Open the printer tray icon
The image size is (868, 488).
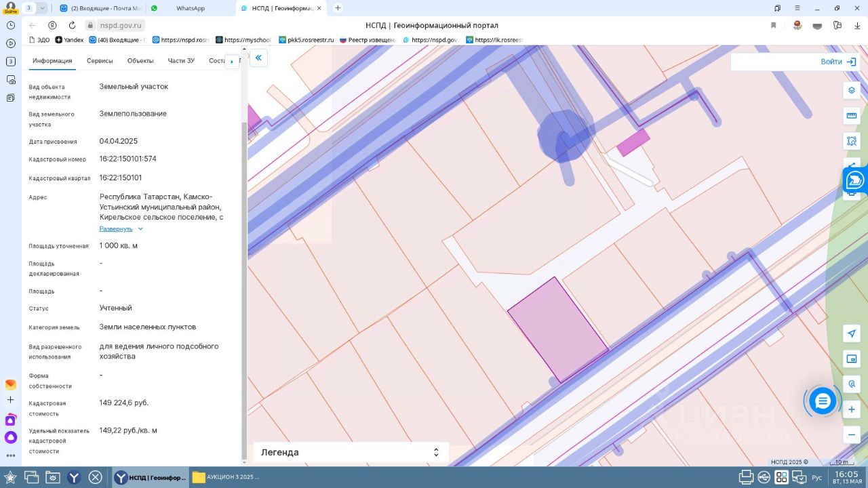pyautogui.click(x=747, y=477)
